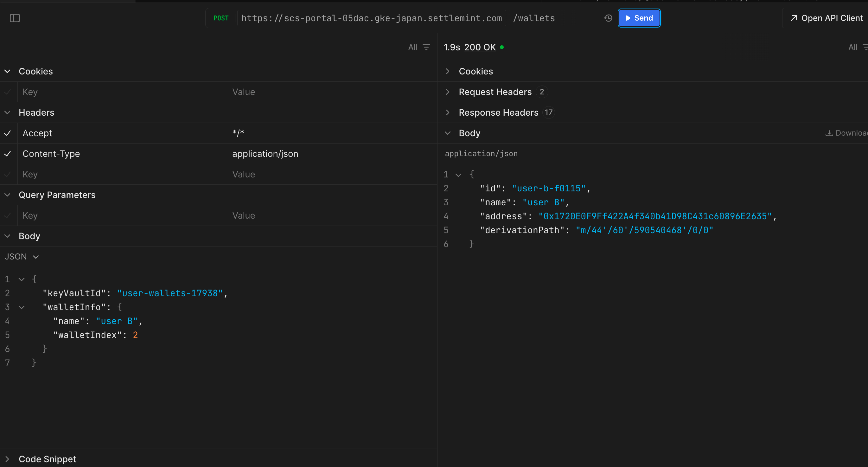The height and width of the screenshot is (467, 868).
Task: Disable the Content-Type header checkbox
Action: pyautogui.click(x=8, y=154)
